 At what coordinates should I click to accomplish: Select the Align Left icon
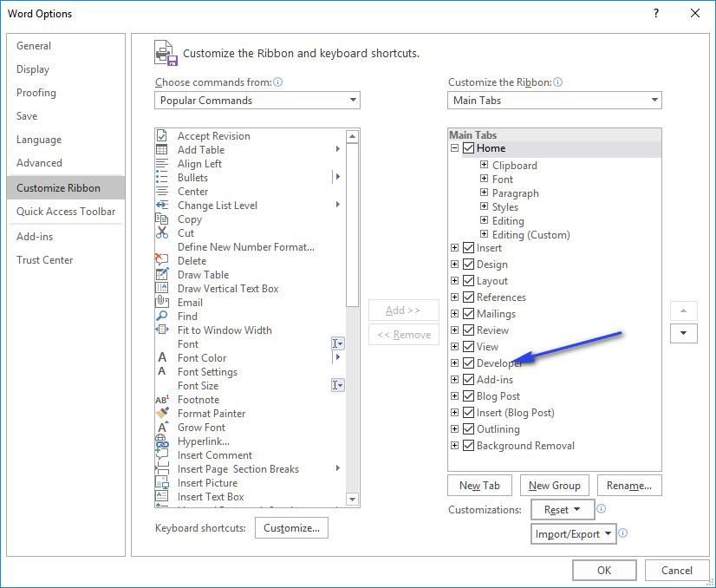click(161, 164)
